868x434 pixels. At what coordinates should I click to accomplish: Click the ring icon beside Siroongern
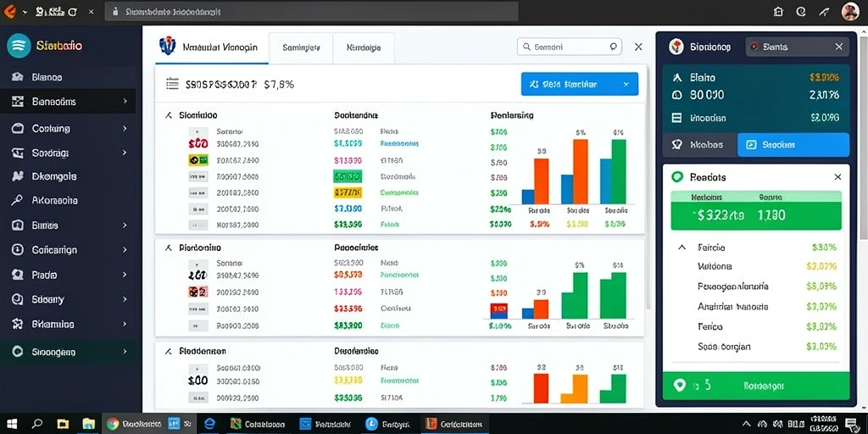coord(17,352)
